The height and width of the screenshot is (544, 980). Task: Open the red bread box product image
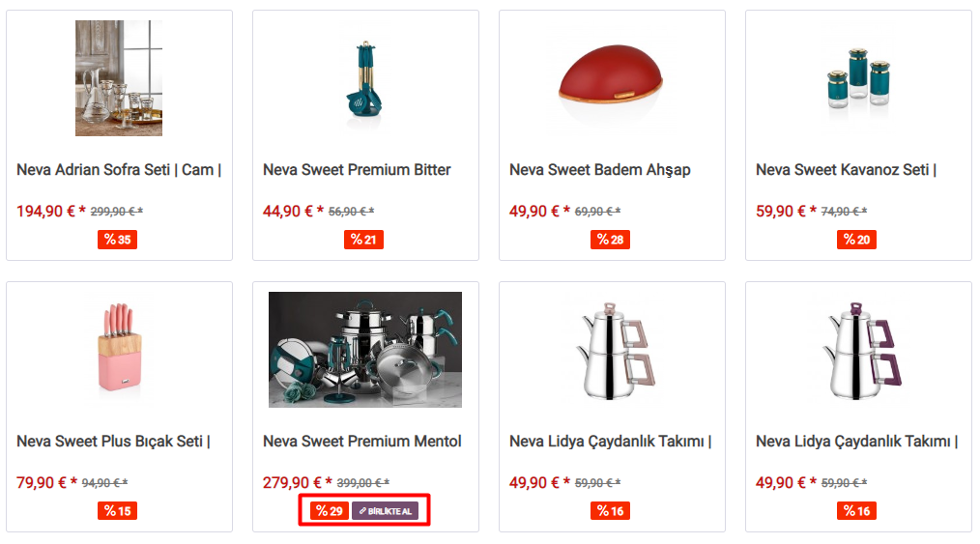pos(611,78)
